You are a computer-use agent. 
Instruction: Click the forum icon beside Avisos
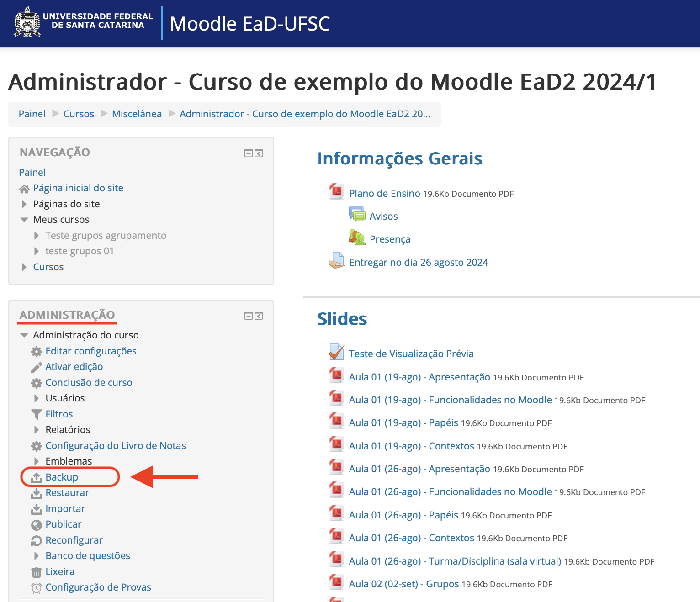(x=357, y=214)
